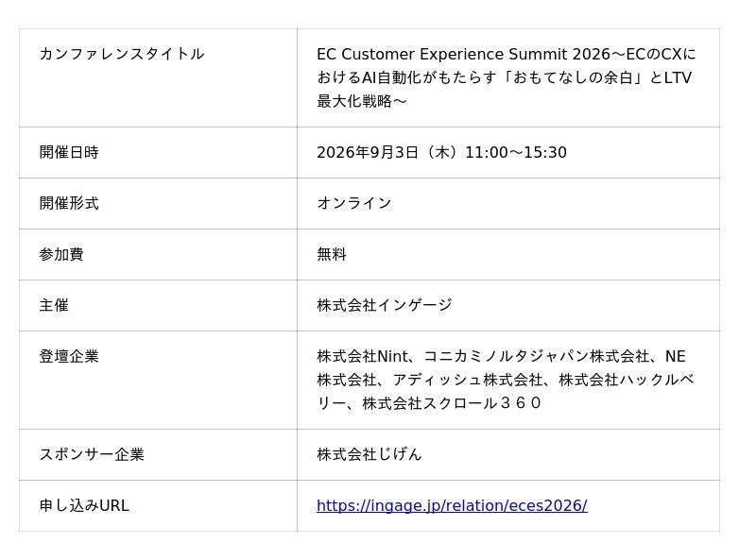The image size is (756, 560).
Task: Click the 開催日時 row label
Action: 69,152
